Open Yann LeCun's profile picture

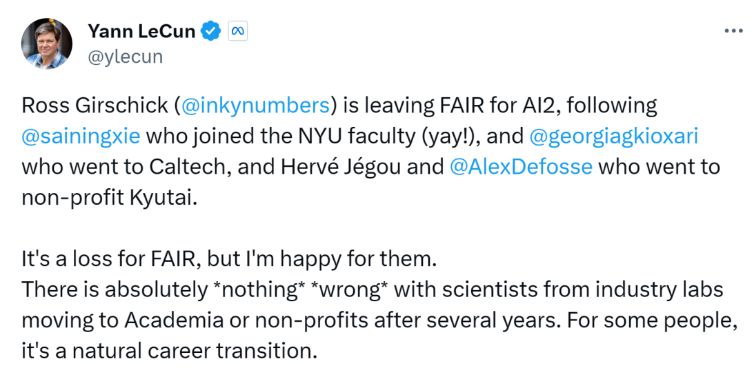click(x=47, y=44)
